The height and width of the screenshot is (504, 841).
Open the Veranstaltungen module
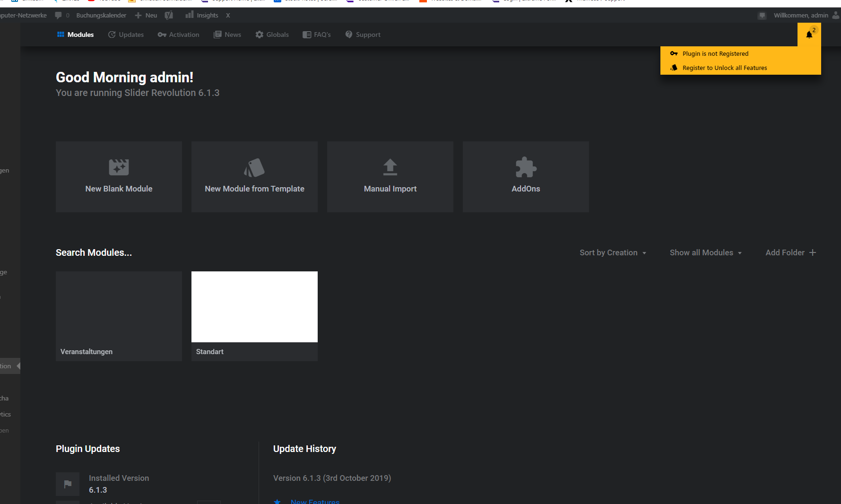tap(119, 316)
